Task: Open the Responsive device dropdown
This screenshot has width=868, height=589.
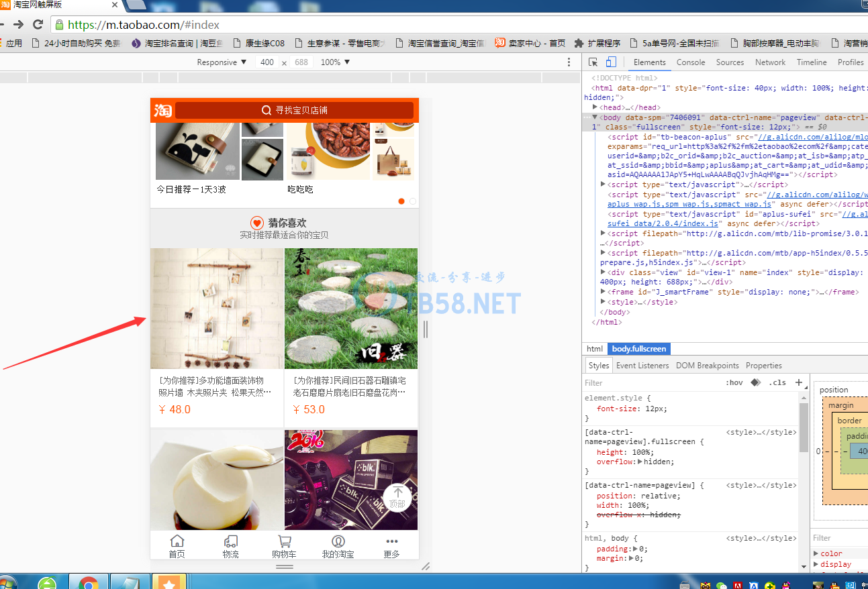Action: pos(222,62)
